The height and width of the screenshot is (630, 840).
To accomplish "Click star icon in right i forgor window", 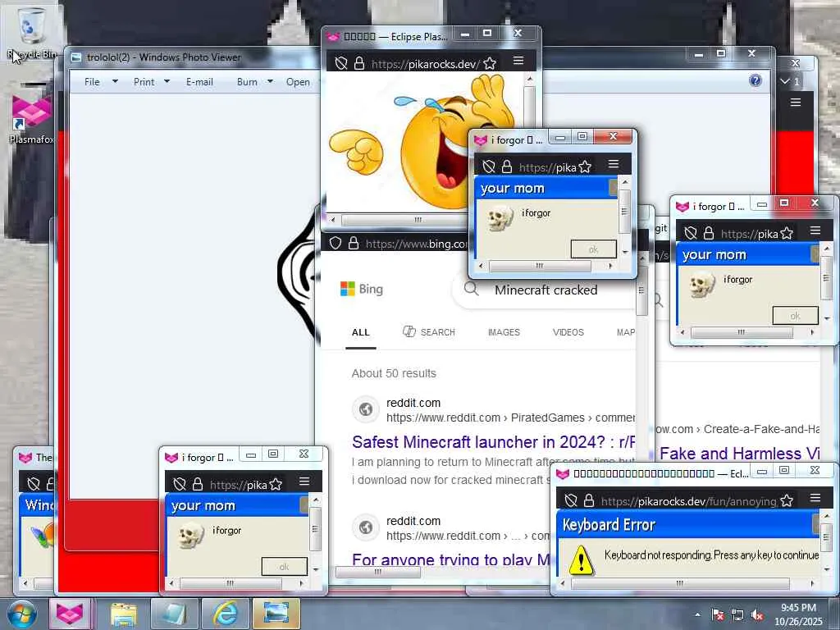I will (x=787, y=234).
